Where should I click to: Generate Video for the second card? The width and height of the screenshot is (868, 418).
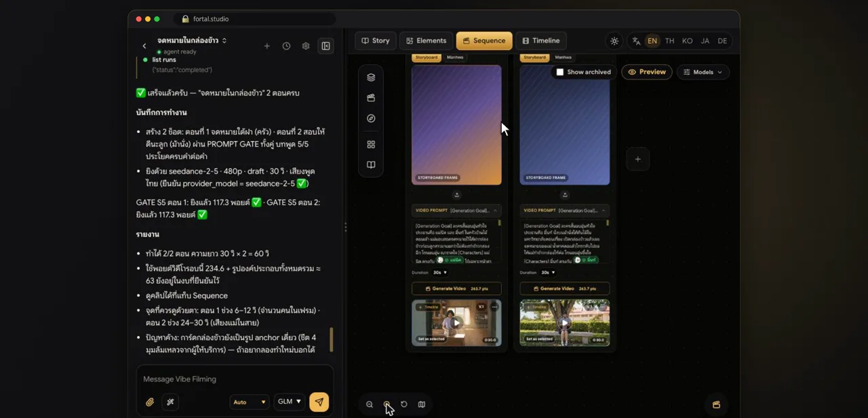[564, 288]
